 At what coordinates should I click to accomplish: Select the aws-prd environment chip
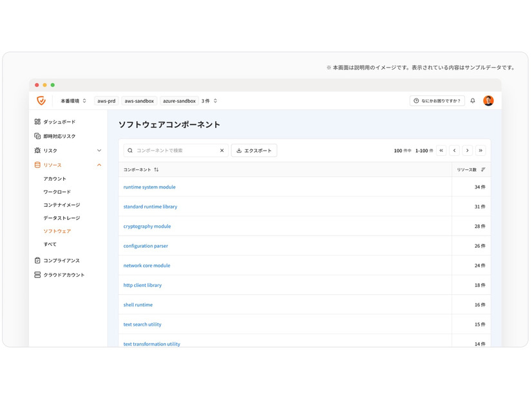click(106, 100)
